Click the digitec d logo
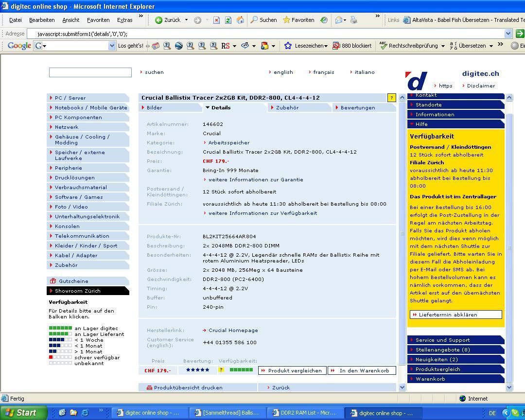The width and height of the screenshot is (525, 420). click(416, 81)
